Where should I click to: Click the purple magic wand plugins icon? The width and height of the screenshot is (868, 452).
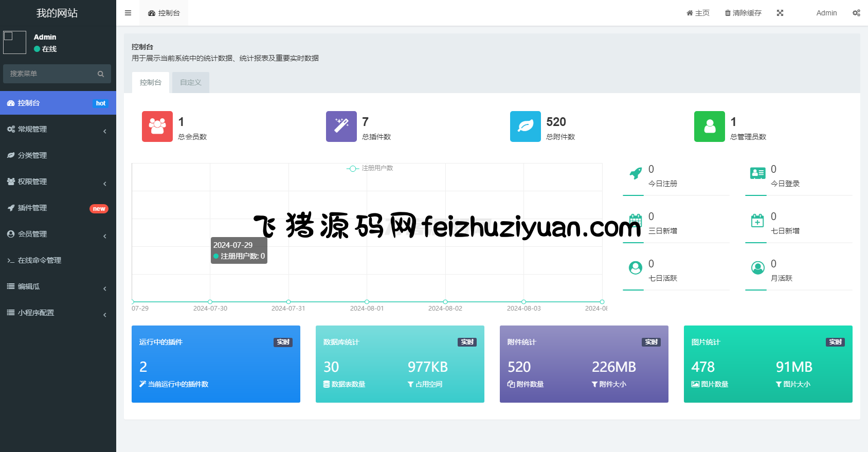pyautogui.click(x=341, y=126)
